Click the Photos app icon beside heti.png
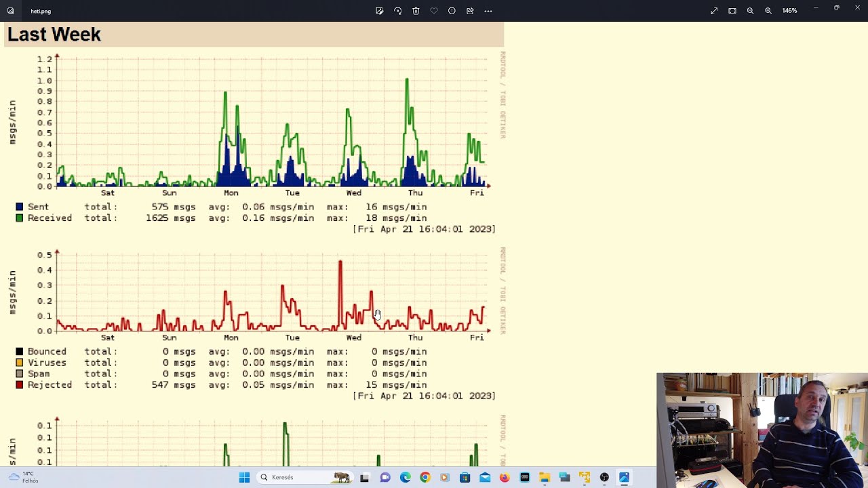The width and height of the screenshot is (868, 488). click(x=11, y=11)
